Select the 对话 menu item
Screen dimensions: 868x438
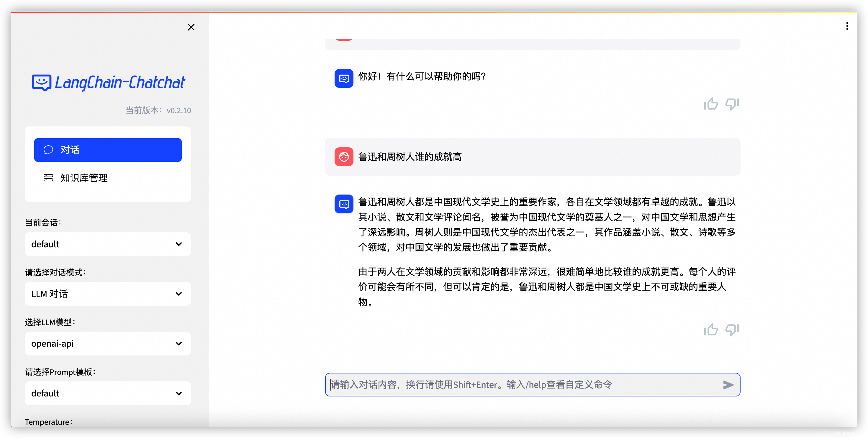(108, 150)
